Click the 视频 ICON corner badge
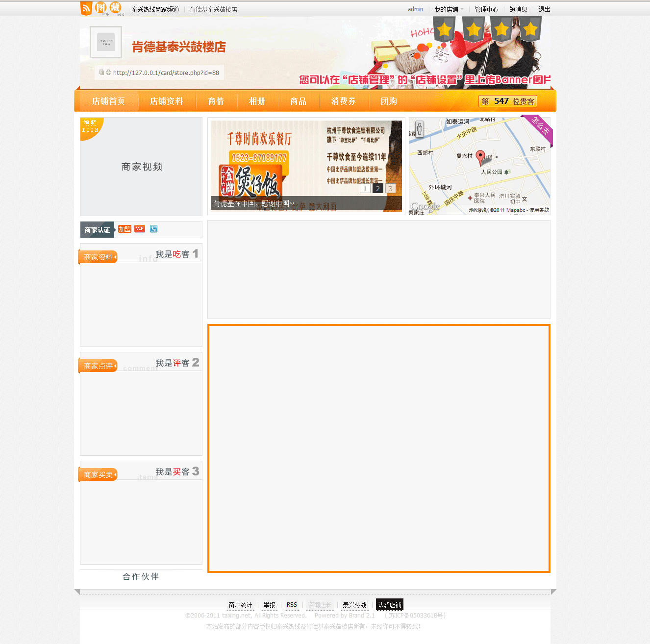The height and width of the screenshot is (644, 650). click(x=91, y=127)
